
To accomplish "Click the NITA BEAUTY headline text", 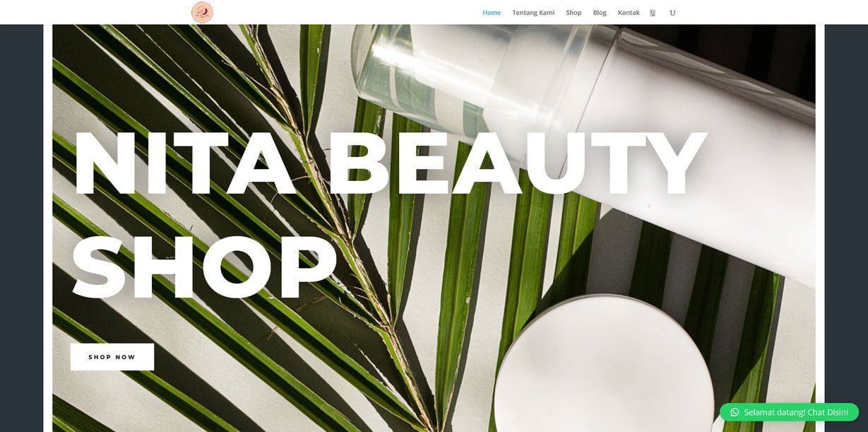I will (x=389, y=164).
